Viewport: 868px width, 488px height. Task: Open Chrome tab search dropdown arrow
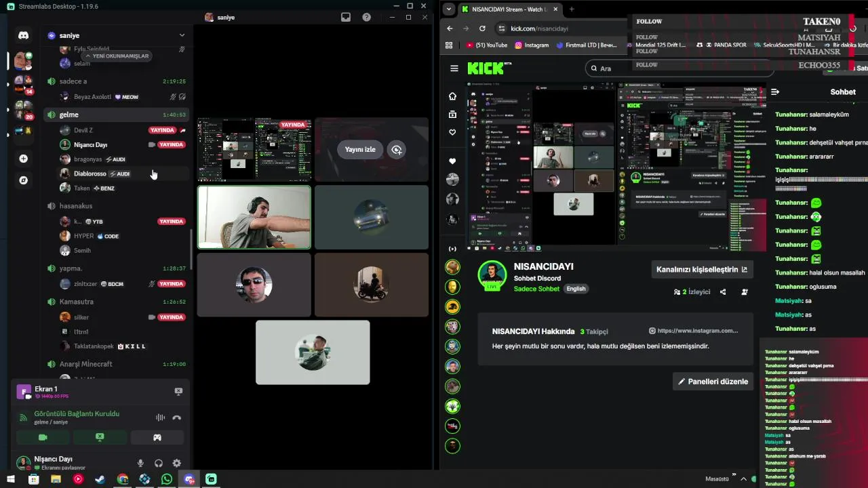pyautogui.click(x=449, y=9)
